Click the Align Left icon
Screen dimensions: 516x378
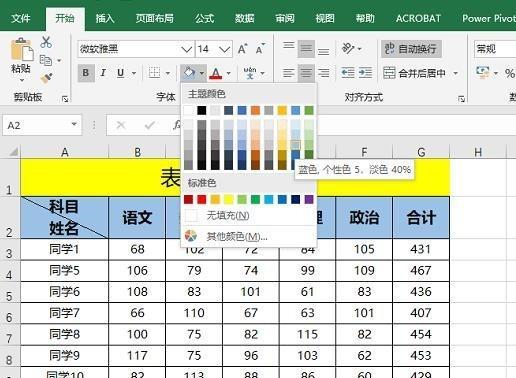point(289,73)
